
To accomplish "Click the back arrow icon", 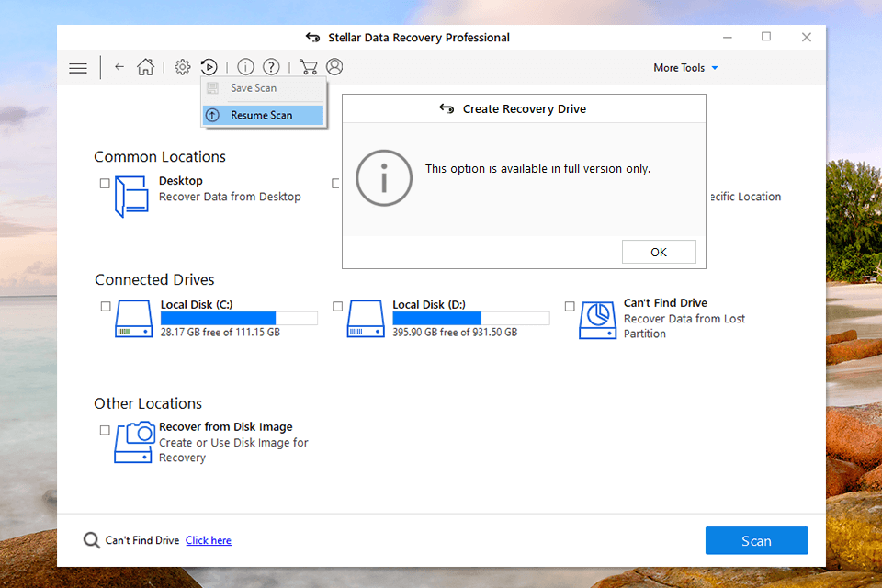I will [119, 67].
